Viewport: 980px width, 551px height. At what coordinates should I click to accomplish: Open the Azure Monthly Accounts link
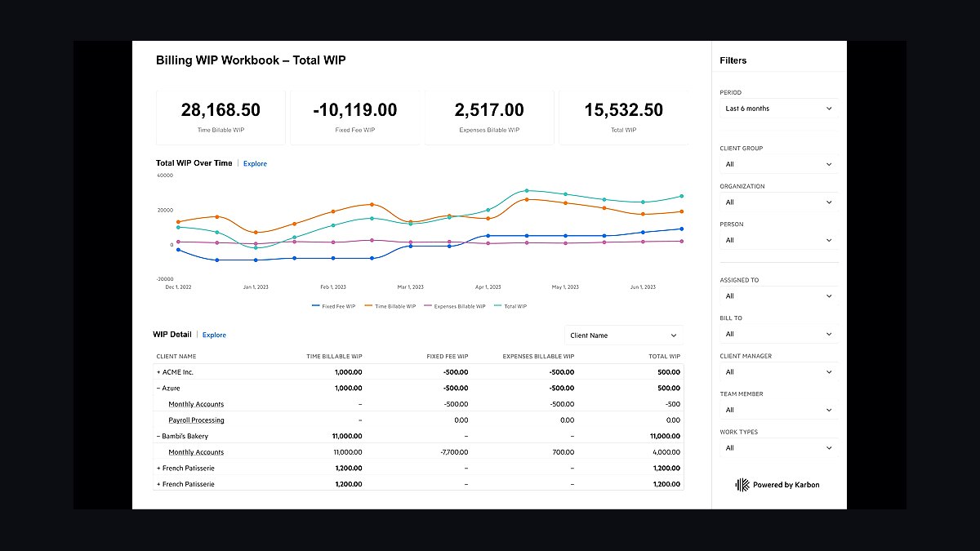(196, 404)
